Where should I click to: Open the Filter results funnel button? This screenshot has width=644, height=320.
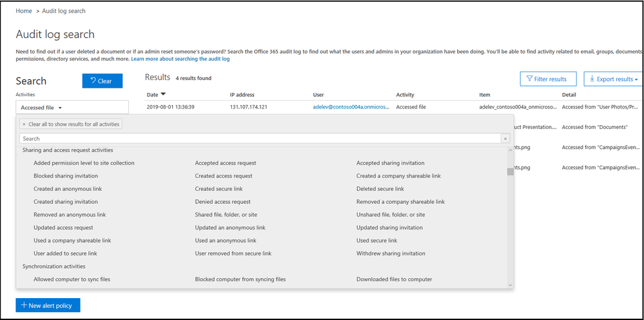point(548,79)
